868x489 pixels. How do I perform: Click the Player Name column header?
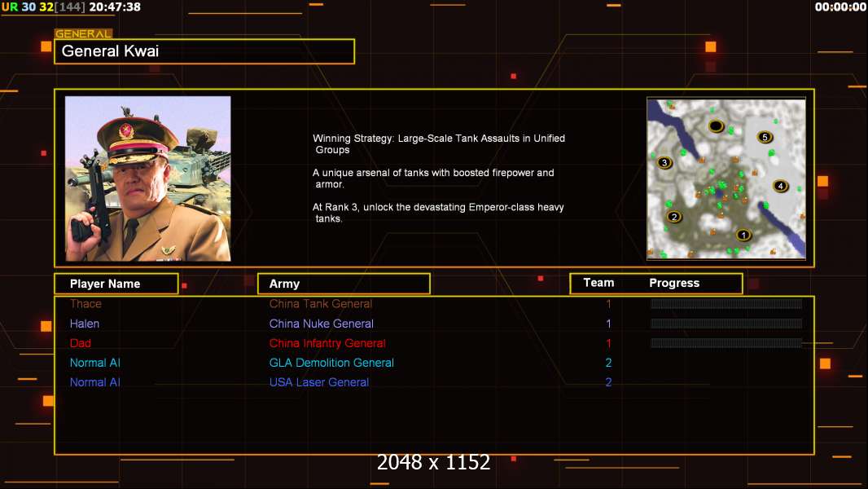click(x=116, y=284)
